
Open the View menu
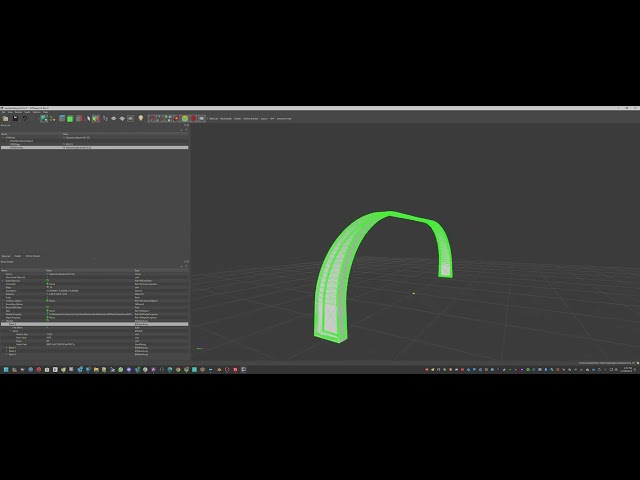pos(10,112)
